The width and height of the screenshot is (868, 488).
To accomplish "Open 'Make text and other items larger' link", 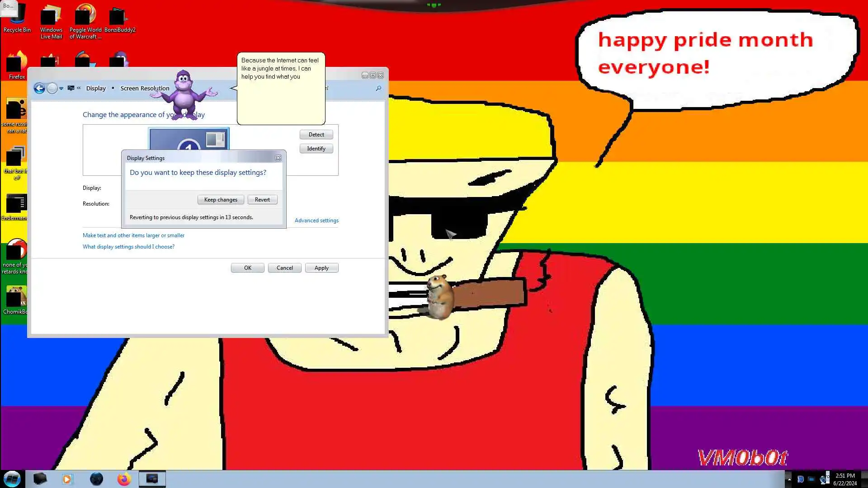I will (x=133, y=235).
